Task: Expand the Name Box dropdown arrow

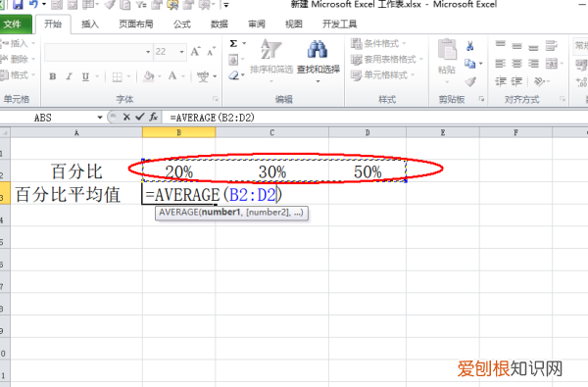Action: coord(100,118)
